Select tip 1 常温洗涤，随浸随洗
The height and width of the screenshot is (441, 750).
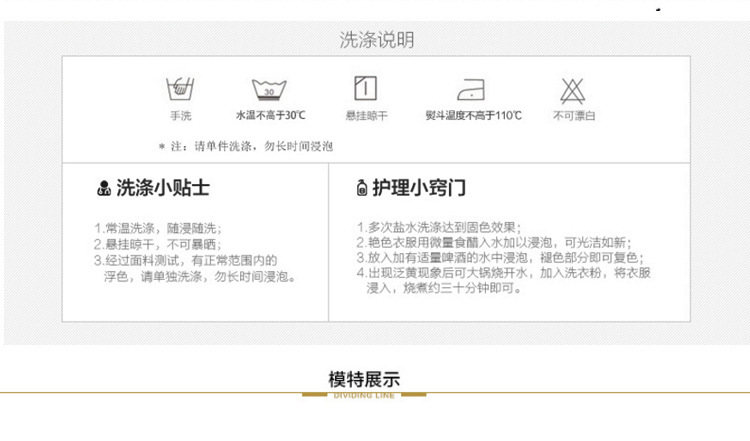[x=158, y=227]
